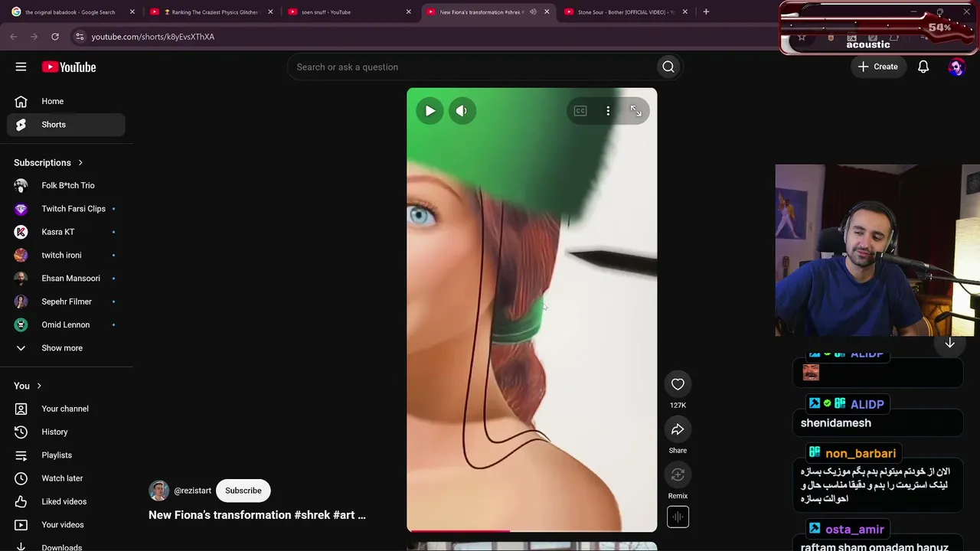This screenshot has height=551, width=980.
Task: Open Watch later in the sidebar
Action: coord(66,478)
